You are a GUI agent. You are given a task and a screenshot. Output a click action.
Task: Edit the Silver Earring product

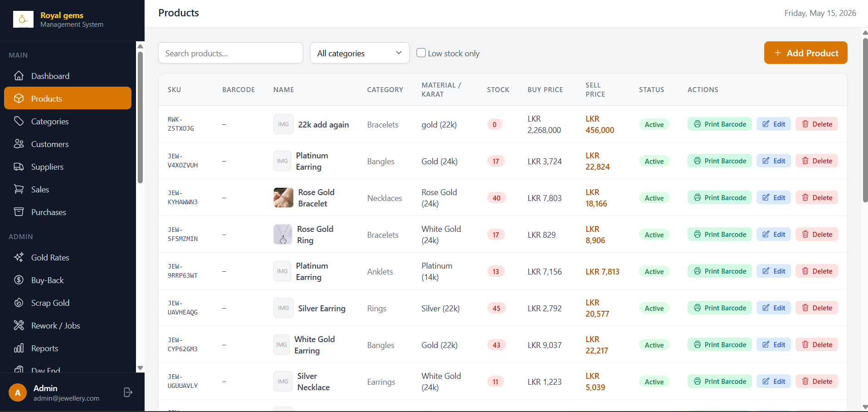click(x=774, y=308)
